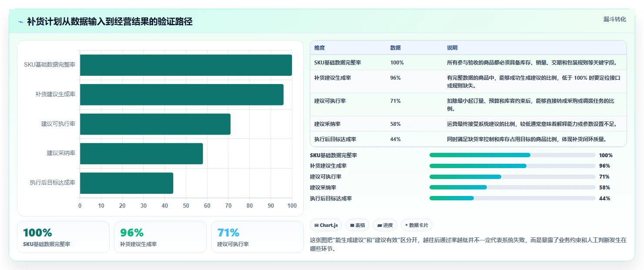Click the 补货建议生成率 cell in the table
Image resolution: width=644 pixels, height=270 pixels.
(x=332, y=78)
